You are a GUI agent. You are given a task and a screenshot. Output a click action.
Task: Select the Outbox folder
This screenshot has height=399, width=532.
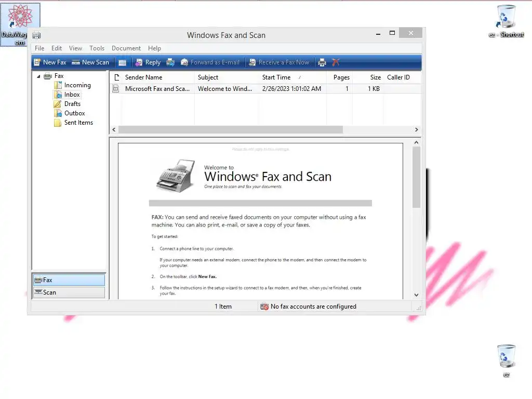coord(74,113)
